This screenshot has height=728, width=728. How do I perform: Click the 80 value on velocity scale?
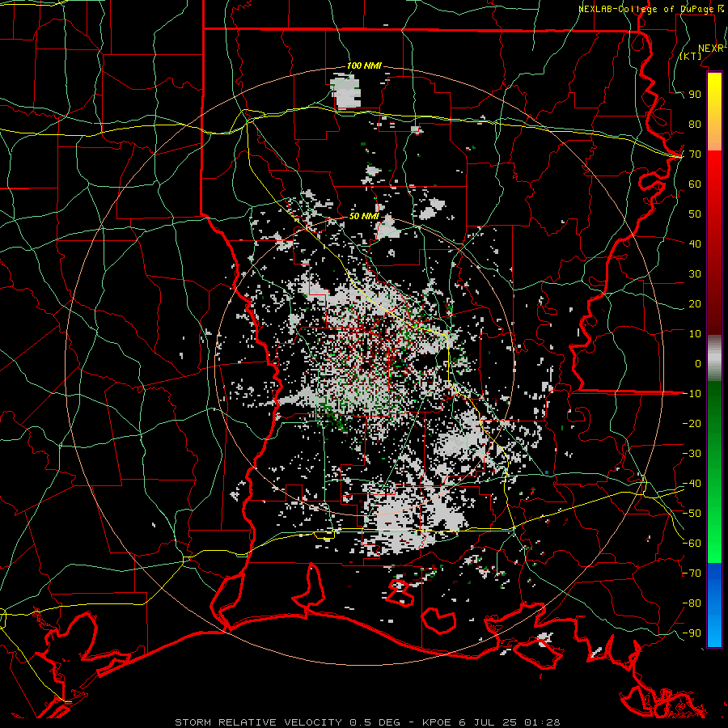[x=695, y=125]
